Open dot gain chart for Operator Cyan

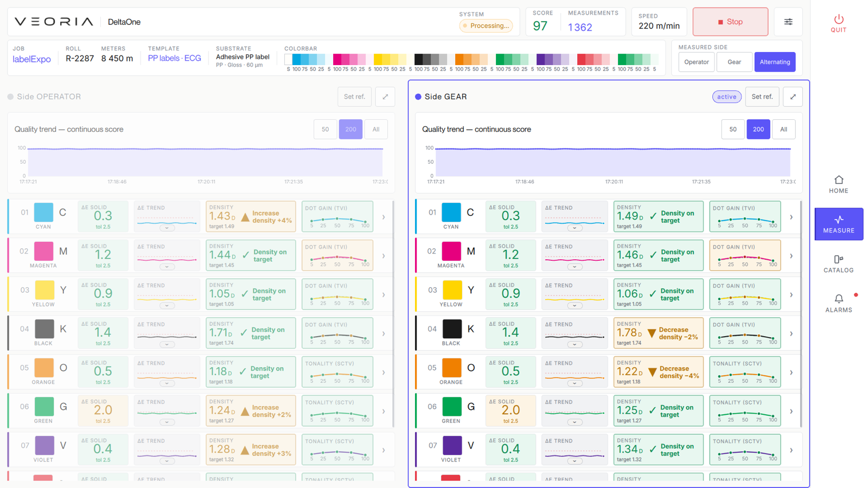(x=337, y=216)
